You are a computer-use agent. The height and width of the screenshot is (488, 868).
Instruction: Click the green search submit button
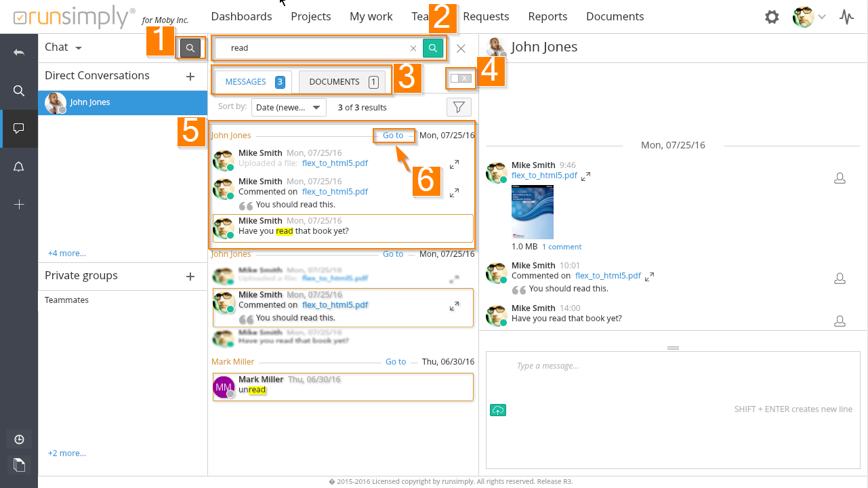(x=432, y=48)
